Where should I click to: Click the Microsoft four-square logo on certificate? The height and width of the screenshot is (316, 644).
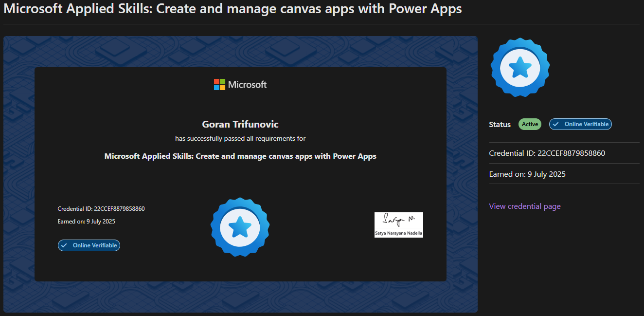click(219, 85)
